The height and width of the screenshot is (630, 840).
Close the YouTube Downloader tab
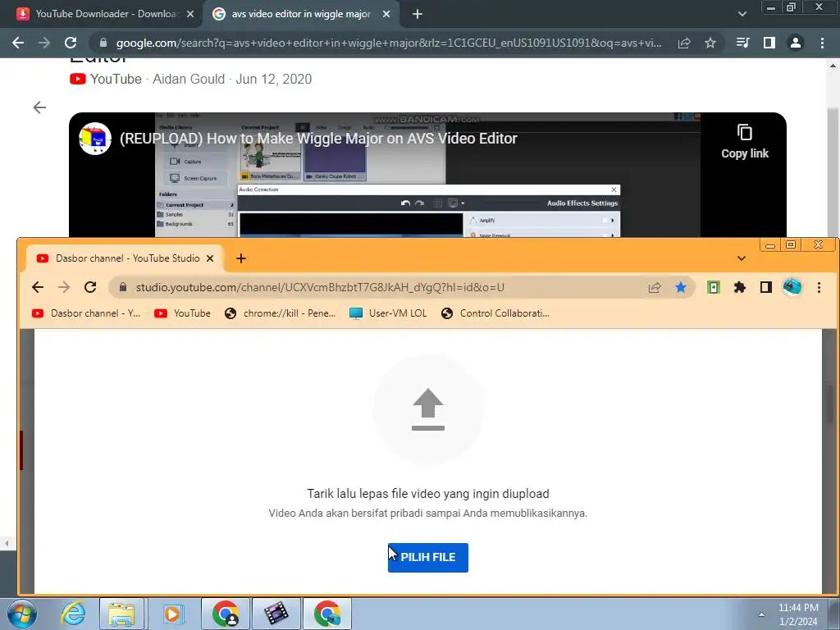[190, 14]
